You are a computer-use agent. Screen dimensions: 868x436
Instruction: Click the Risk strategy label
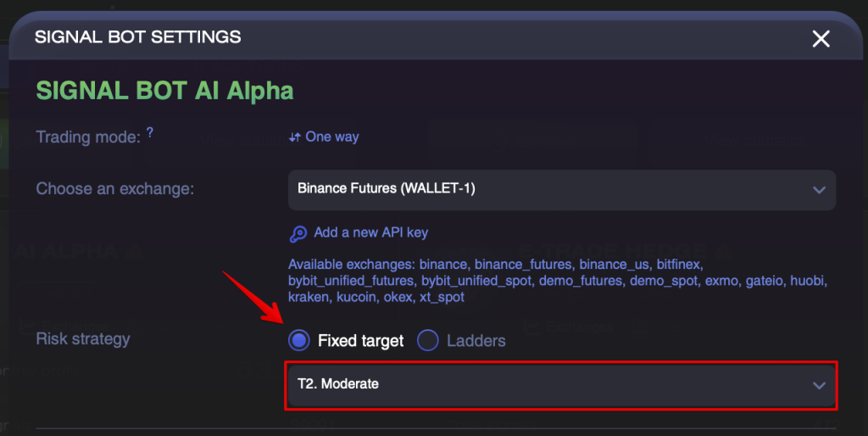(x=83, y=339)
